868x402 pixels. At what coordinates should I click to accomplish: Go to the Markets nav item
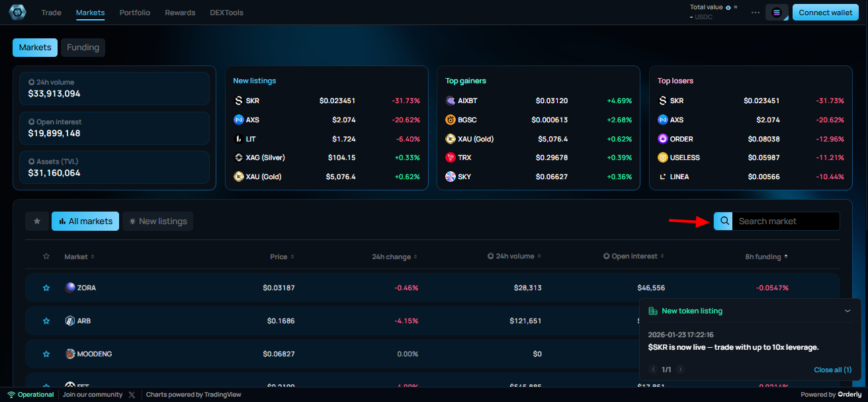90,13
